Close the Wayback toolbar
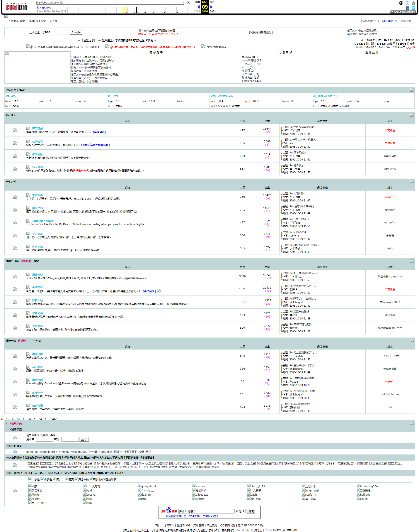Viewport: 419px width, 532px height. (x=413, y=3)
